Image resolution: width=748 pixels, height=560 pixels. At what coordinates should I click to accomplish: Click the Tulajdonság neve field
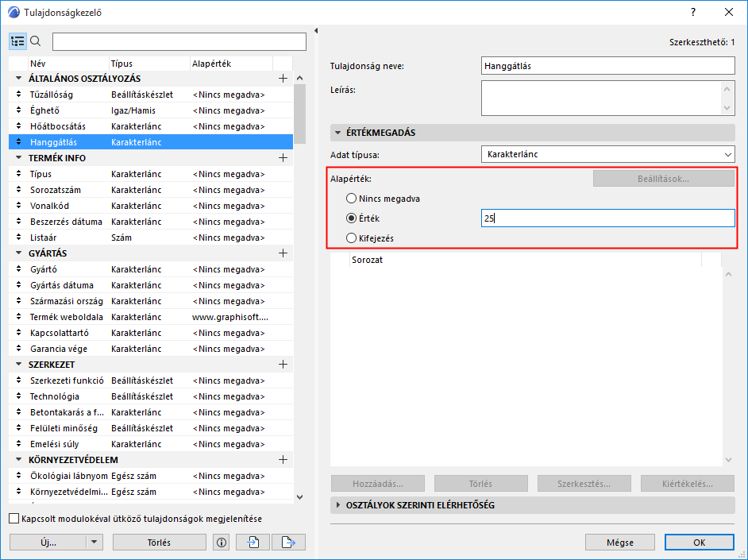(x=607, y=66)
